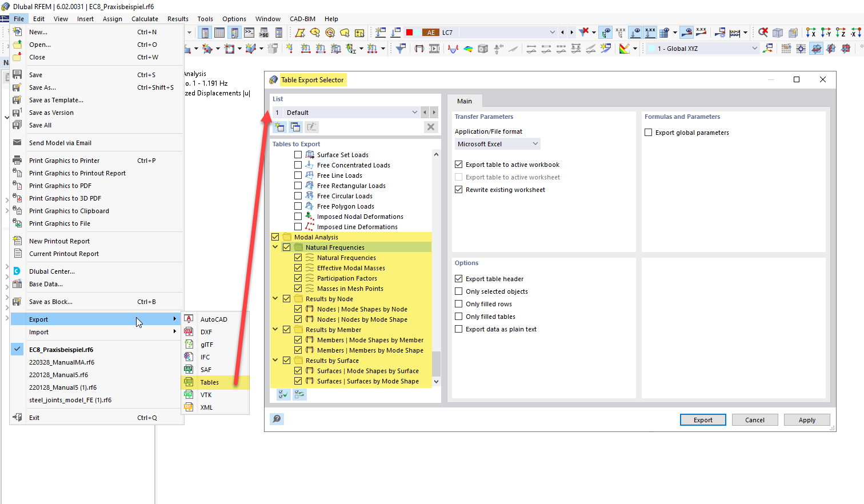Open the help icon in Table Export Selector
The image size is (864, 504).
277,419
